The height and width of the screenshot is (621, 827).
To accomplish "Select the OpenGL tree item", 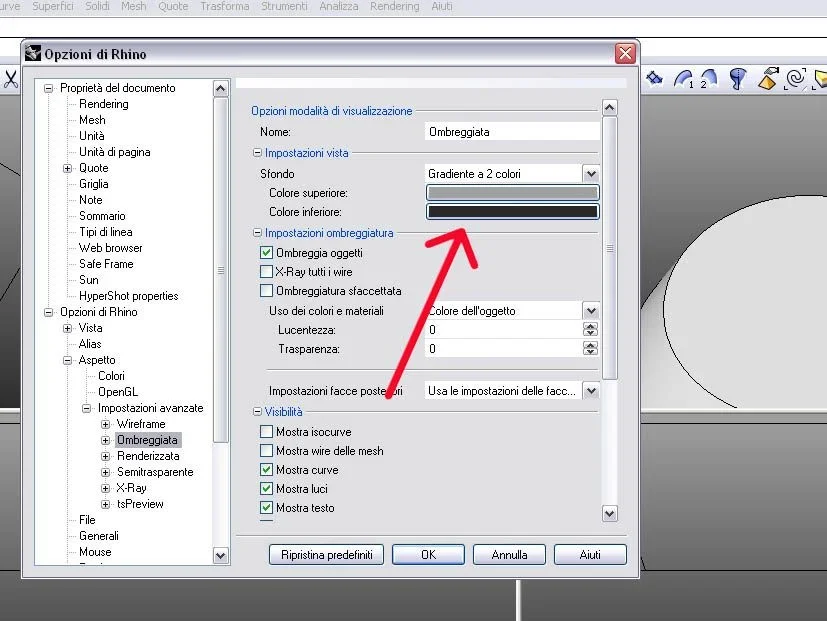I will [x=118, y=392].
